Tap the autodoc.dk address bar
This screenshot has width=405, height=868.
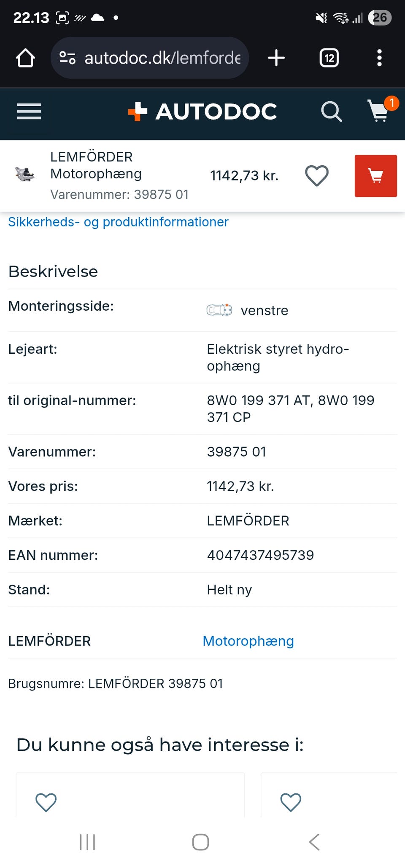click(162, 58)
